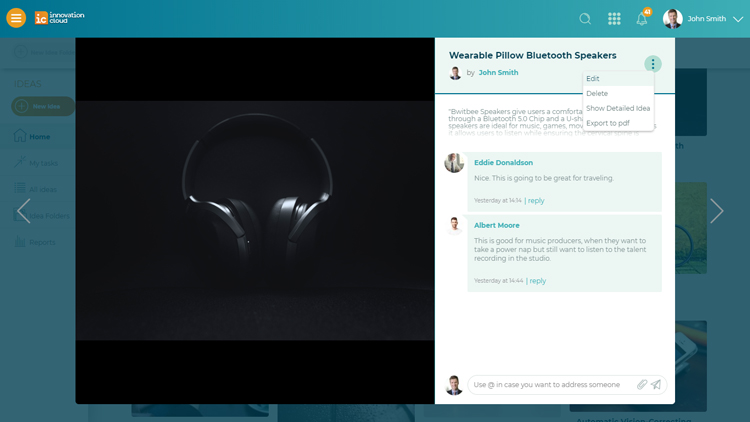Image resolution: width=750 pixels, height=422 pixels.
Task: Expand the John Smith account dropdown arrow
Action: [738, 19]
